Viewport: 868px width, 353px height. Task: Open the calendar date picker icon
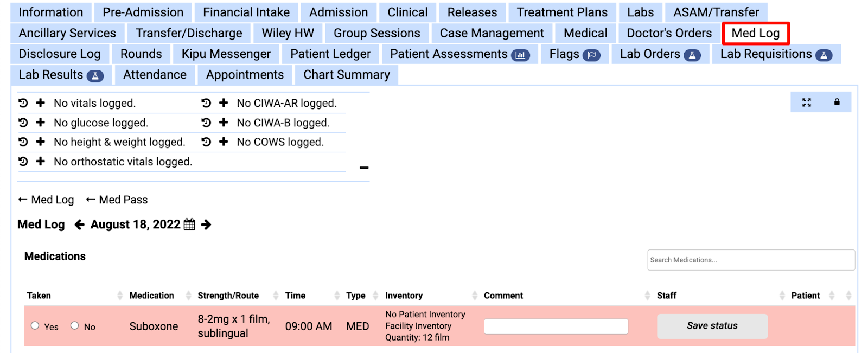point(189,224)
